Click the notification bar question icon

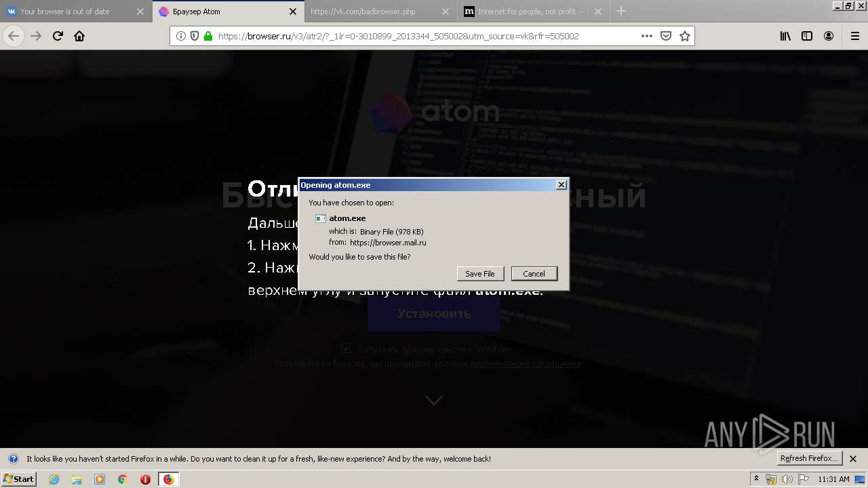click(13, 459)
